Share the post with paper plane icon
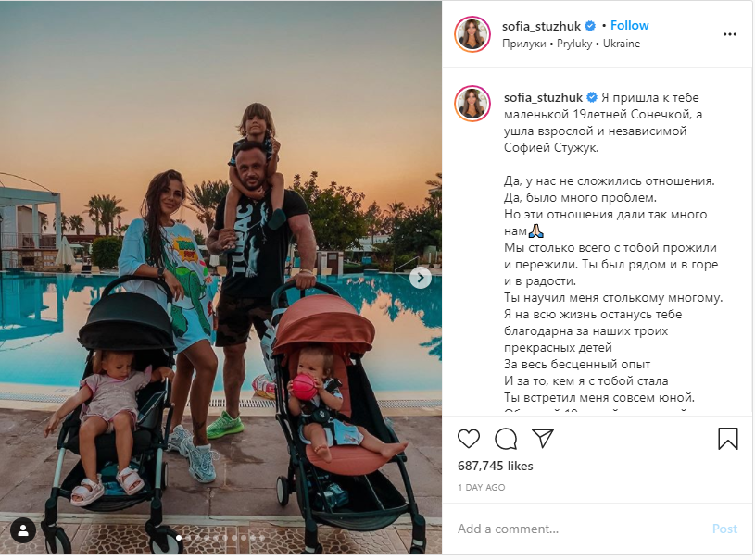The image size is (755, 560). 543,439
